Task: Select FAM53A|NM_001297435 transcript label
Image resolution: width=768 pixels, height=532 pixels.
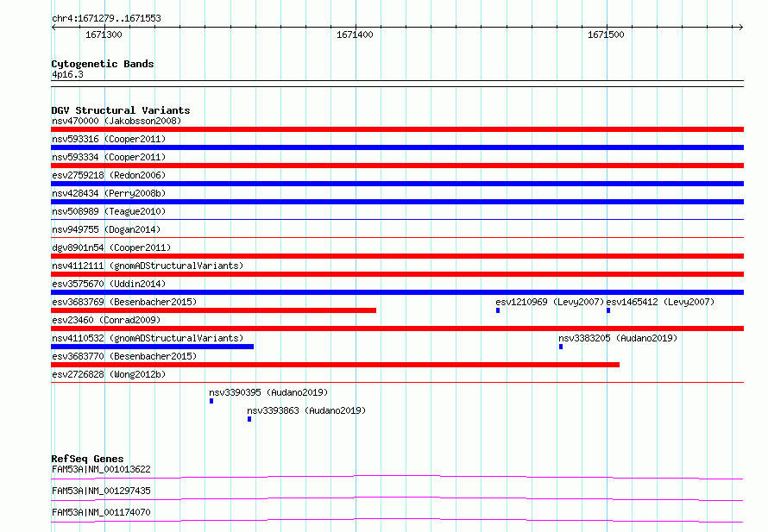Action: click(101, 491)
